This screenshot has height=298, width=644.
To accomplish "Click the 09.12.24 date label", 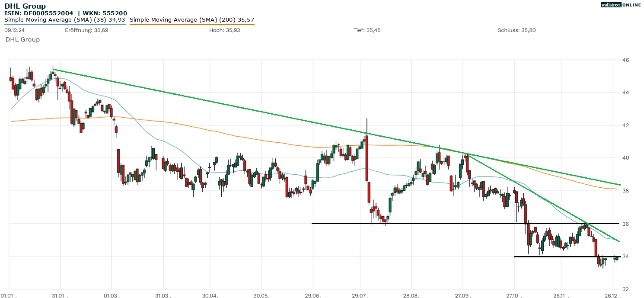I will click(x=13, y=30).
